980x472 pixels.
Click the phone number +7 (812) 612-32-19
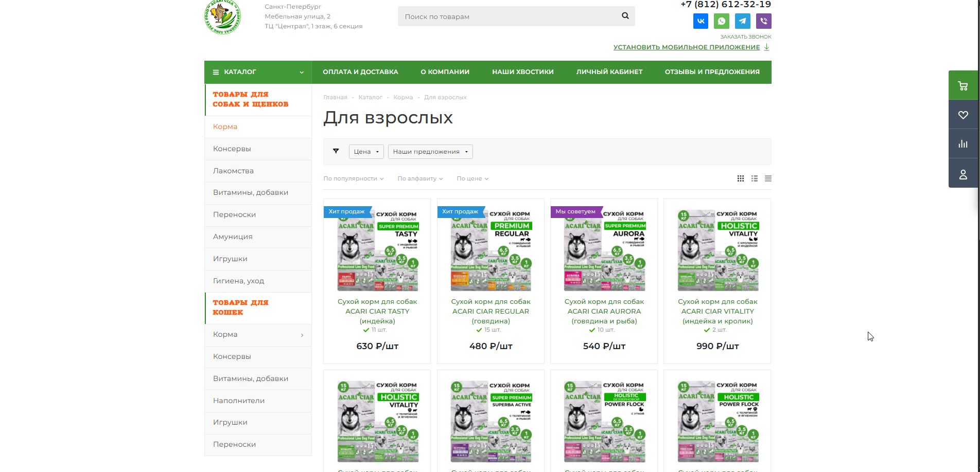(726, 4)
